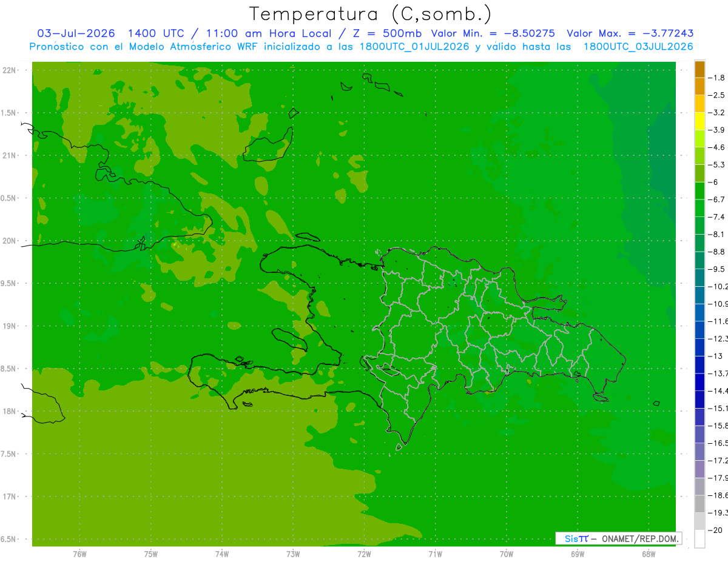Image resolution: width=728 pixels, height=562 pixels.
Task: Click the -5.3 colorbar label
Action: coord(716,164)
